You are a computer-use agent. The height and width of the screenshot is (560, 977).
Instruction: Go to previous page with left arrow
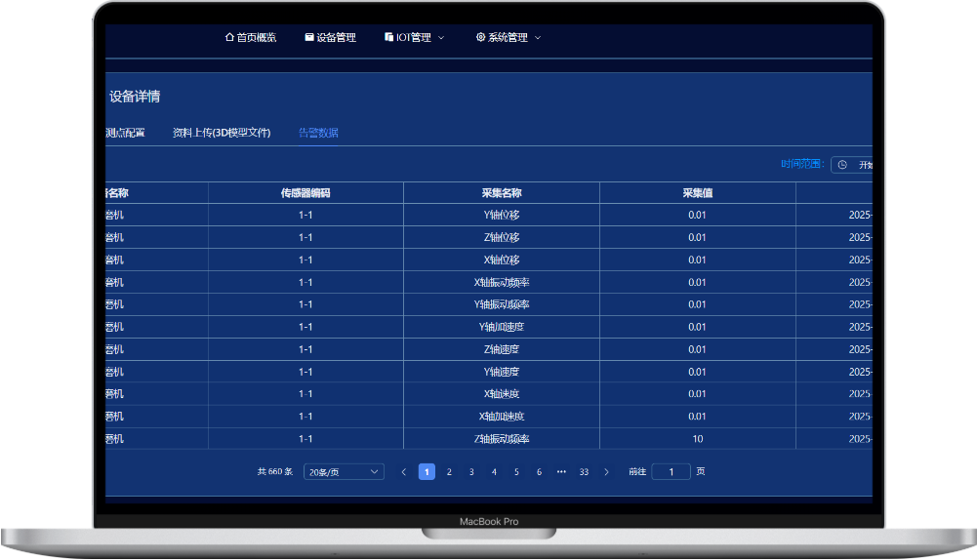404,472
